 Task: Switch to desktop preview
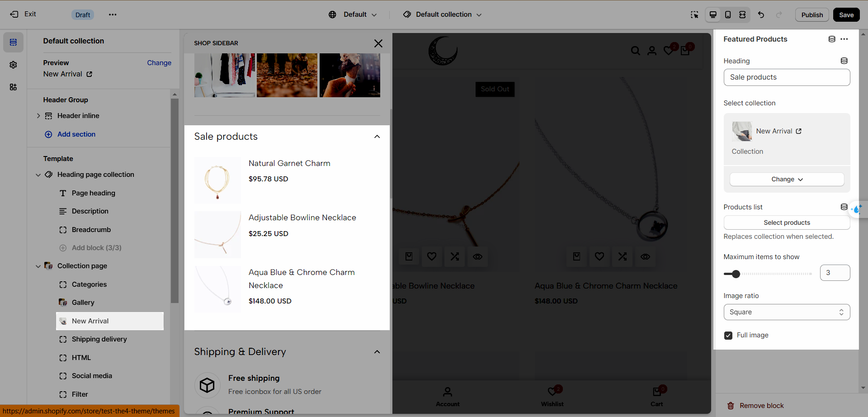(713, 14)
